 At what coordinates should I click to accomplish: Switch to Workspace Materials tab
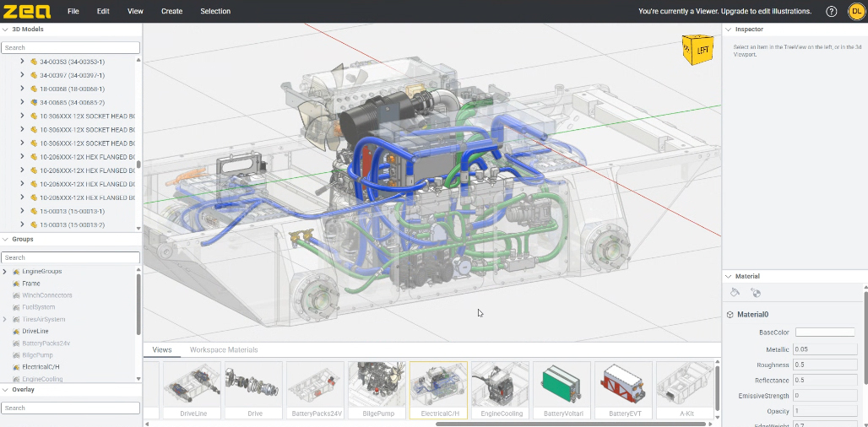click(224, 349)
